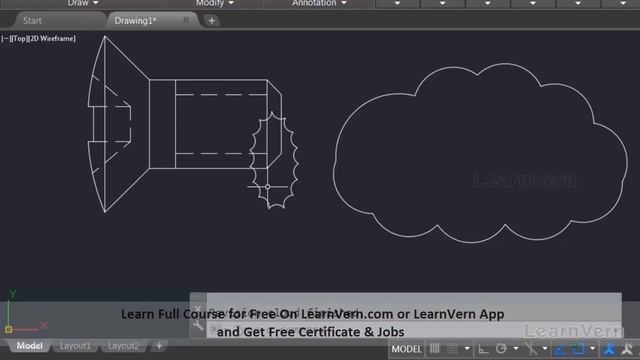Open snap mode settings dropdown arrow
Screen dimensions: 640x360
(x=467, y=349)
